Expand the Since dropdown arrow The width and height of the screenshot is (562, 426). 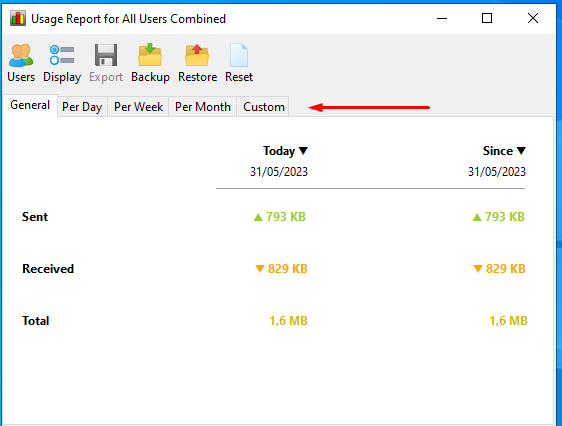521,151
